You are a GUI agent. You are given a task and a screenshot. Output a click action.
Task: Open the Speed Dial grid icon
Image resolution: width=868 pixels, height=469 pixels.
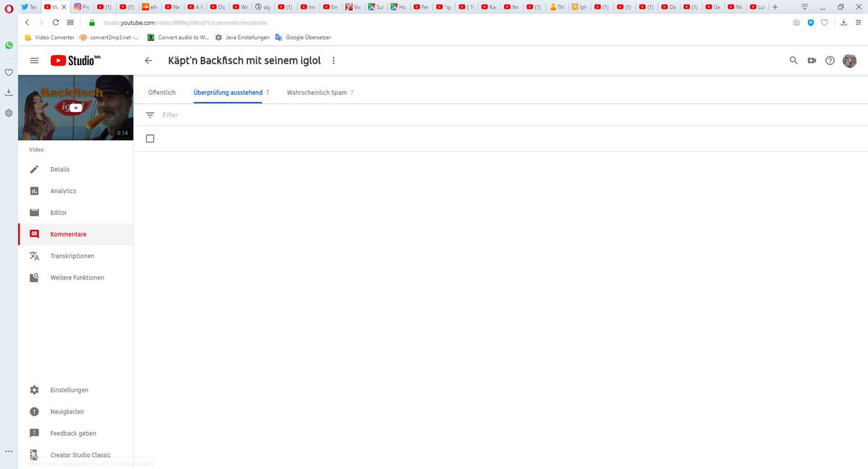(x=70, y=22)
